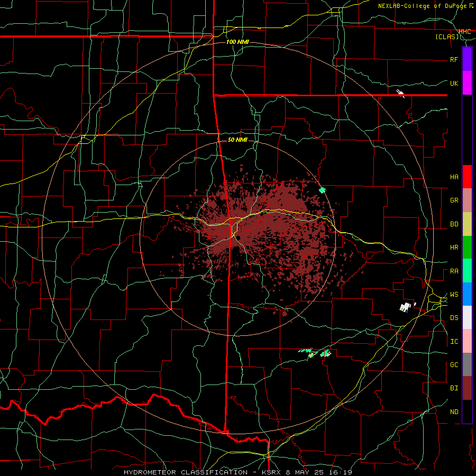Pick the brown BI legend swatch
Screen dimensions: 476x476
(467, 388)
